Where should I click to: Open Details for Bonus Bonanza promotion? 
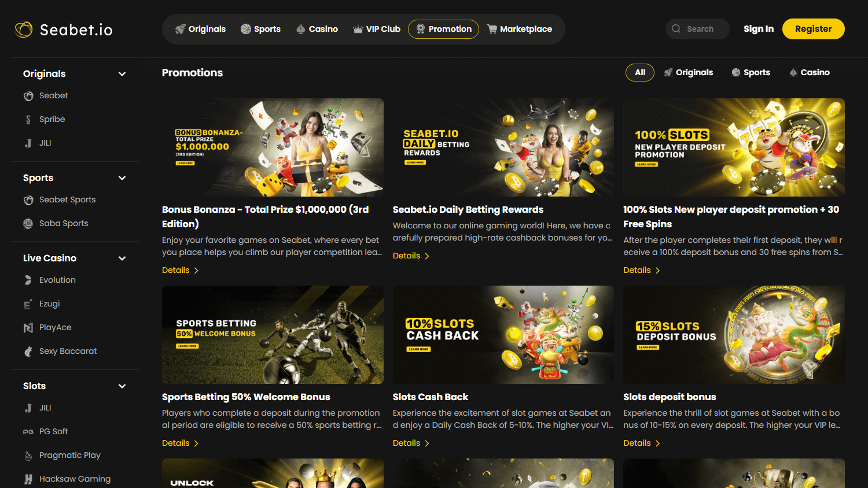pyautogui.click(x=181, y=270)
